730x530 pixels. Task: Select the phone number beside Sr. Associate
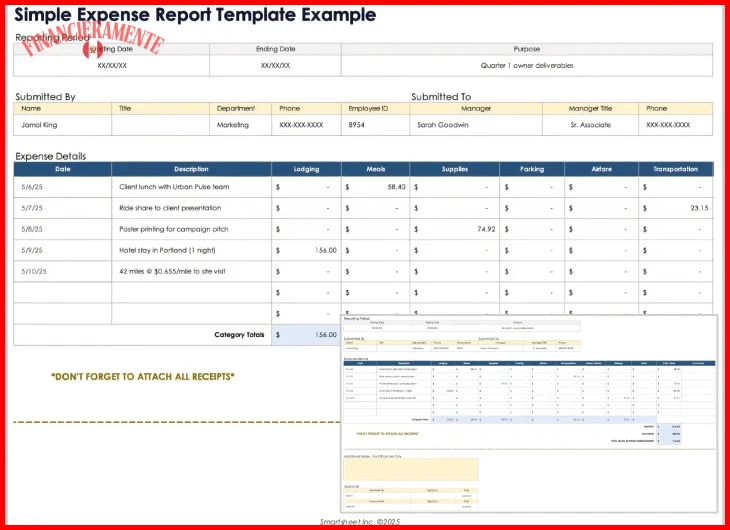tap(675, 125)
